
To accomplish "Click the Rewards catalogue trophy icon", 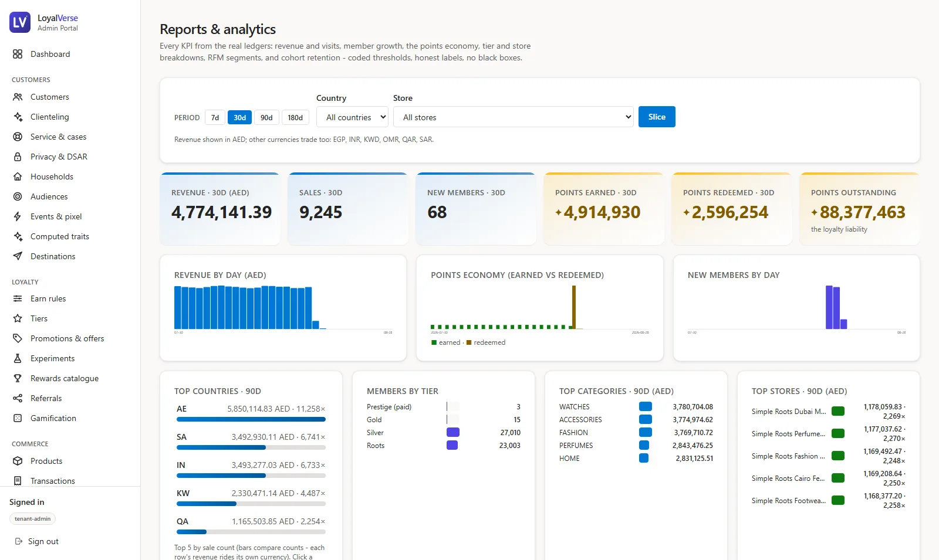I will point(18,378).
